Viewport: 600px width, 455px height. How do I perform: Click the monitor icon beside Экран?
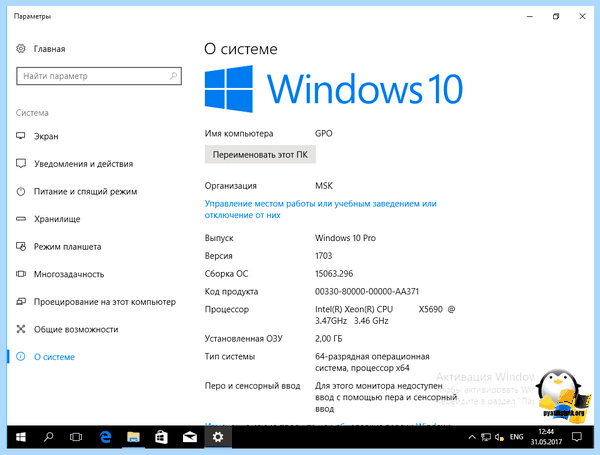(21, 136)
